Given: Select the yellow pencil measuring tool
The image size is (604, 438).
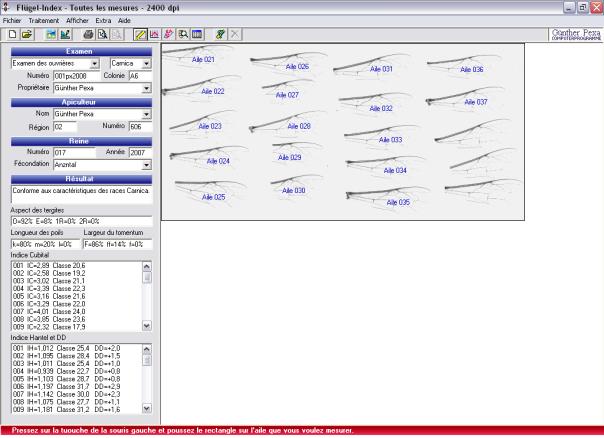Looking at the screenshot, I should point(140,34).
